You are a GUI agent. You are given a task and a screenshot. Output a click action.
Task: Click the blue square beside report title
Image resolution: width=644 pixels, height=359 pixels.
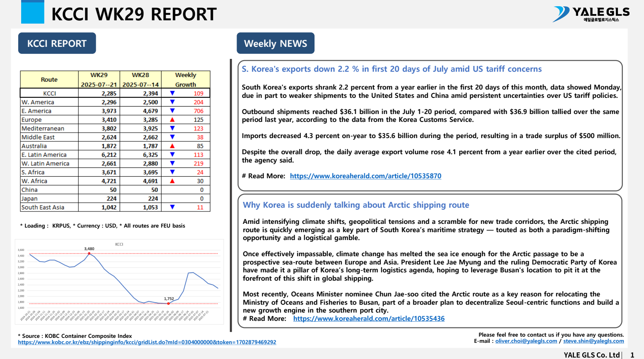click(33, 12)
